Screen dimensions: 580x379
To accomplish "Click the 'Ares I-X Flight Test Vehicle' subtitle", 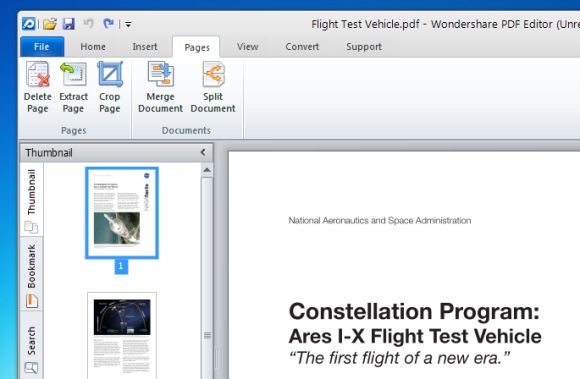I will [x=415, y=336].
